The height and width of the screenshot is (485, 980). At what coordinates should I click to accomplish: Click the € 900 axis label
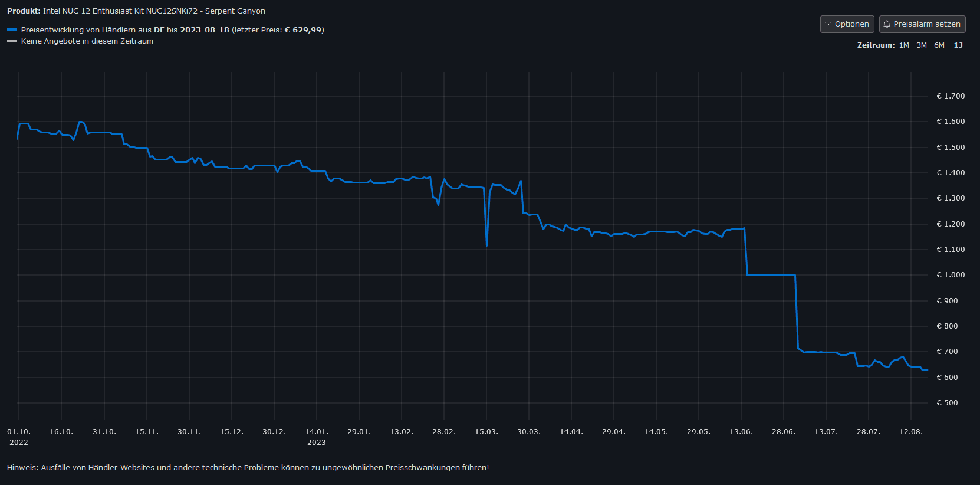point(947,301)
